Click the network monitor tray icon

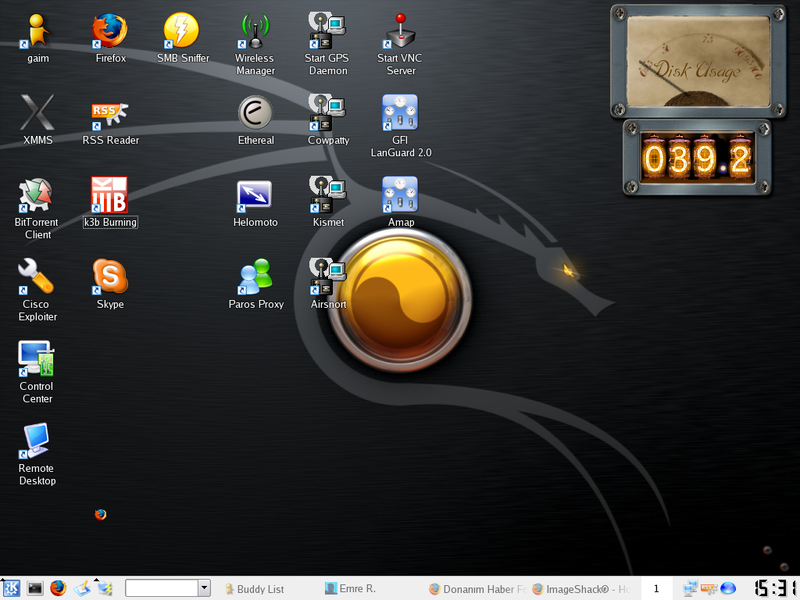pos(689,588)
